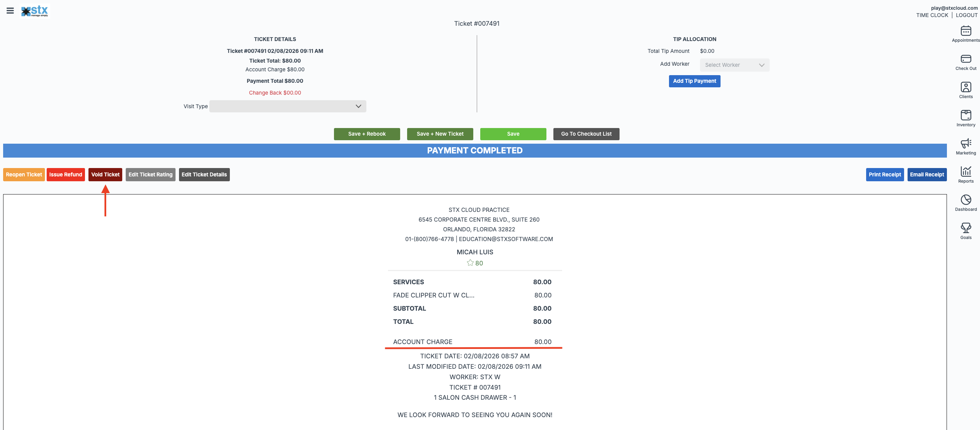The image size is (980, 430).
Task: Click the Add Tip Payment button
Action: [x=694, y=81]
